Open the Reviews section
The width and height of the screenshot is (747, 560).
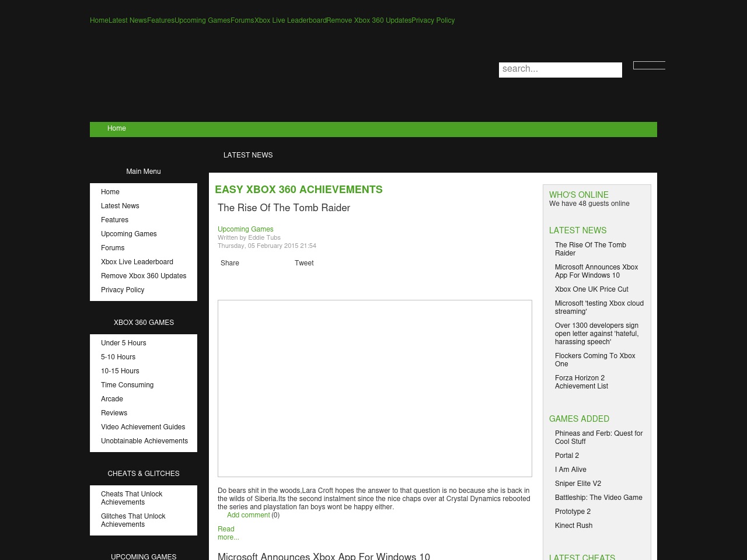point(114,413)
